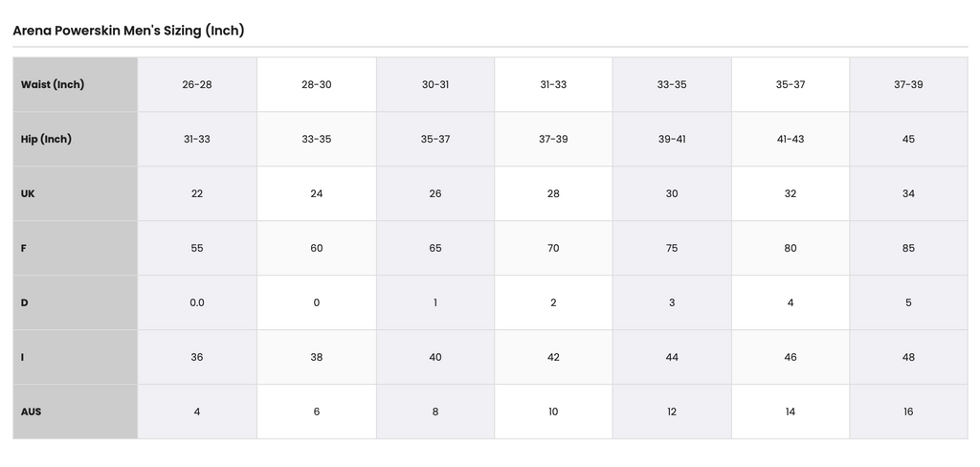980x467 pixels.
Task: Click waist cell 31-33
Action: click(553, 84)
